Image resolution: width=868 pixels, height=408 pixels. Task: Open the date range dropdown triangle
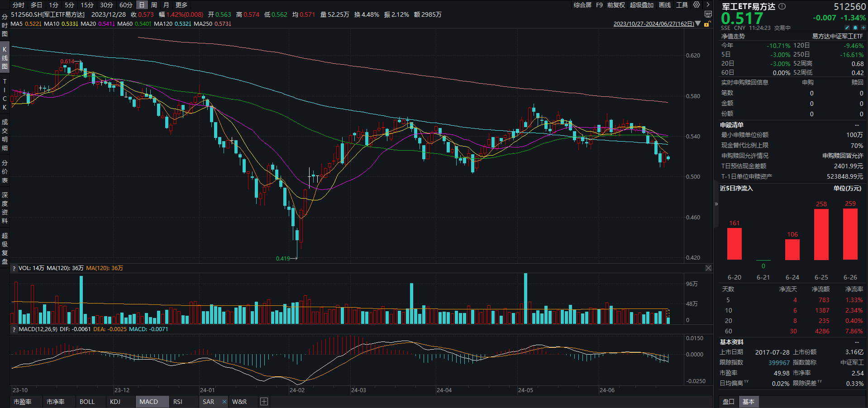click(698, 24)
